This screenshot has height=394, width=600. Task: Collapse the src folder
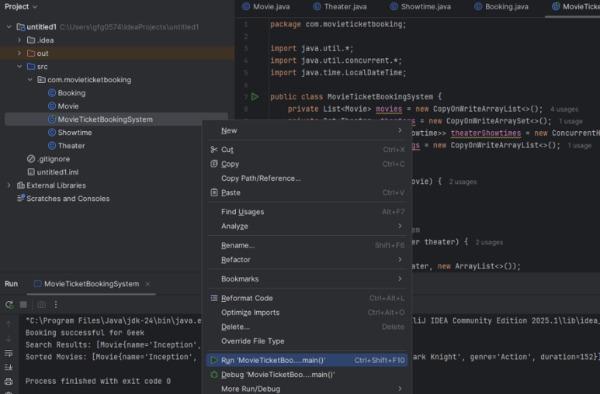point(20,66)
